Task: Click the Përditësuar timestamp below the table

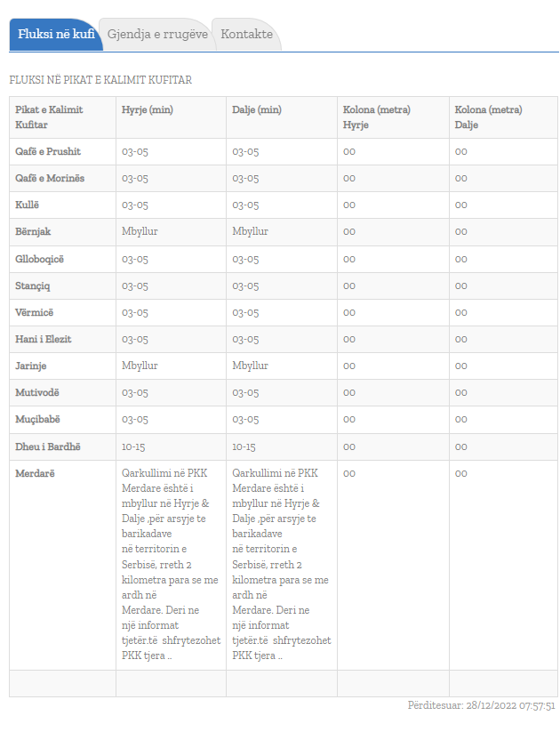Action: click(481, 705)
